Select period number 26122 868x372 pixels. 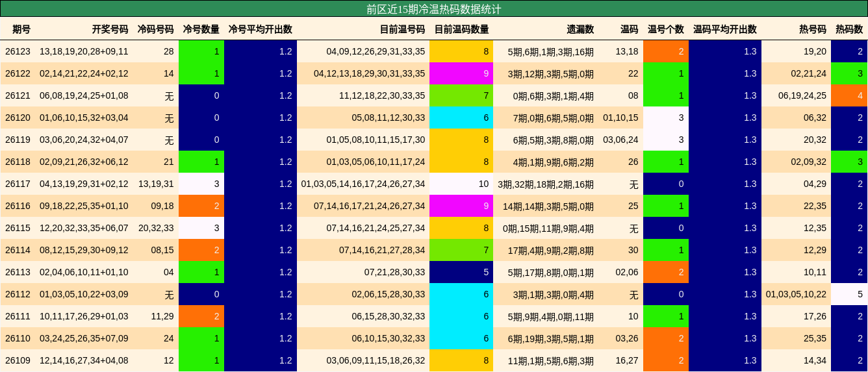(x=18, y=73)
